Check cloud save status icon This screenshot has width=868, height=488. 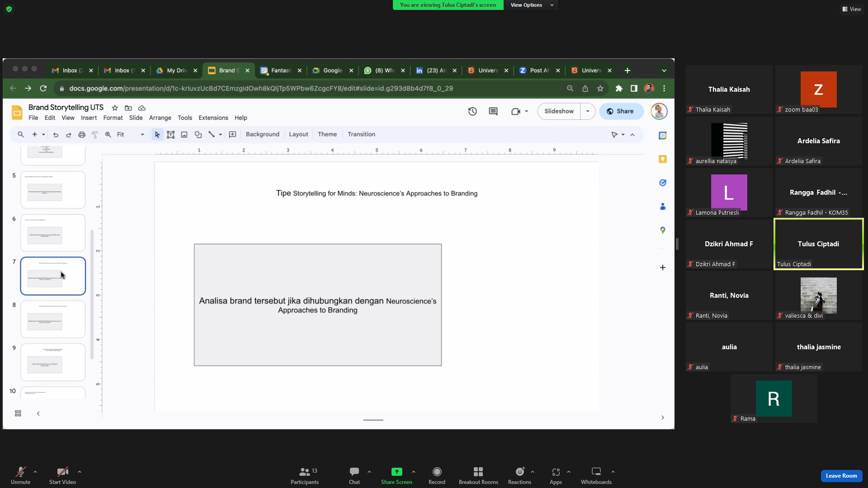coord(142,108)
